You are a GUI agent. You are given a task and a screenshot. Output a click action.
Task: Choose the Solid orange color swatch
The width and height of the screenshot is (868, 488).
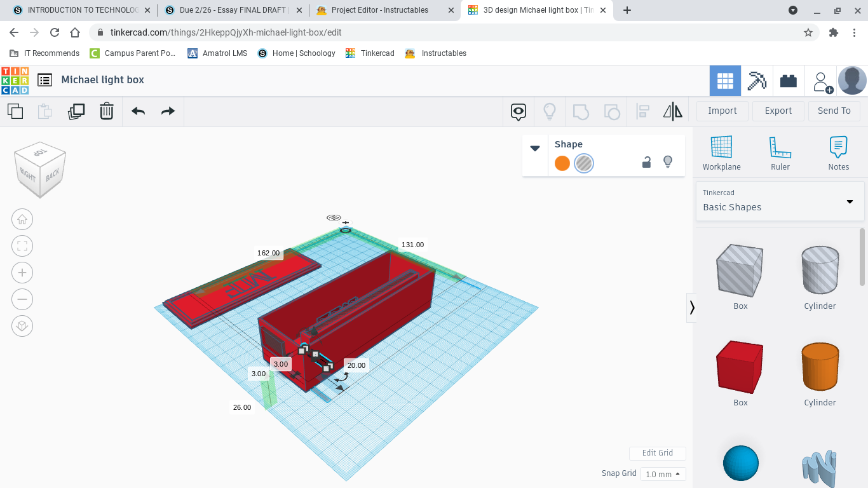tap(562, 163)
